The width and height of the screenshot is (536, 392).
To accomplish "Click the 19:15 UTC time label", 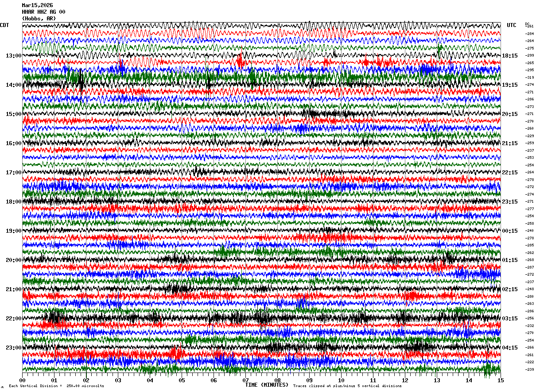I will (x=510, y=85).
